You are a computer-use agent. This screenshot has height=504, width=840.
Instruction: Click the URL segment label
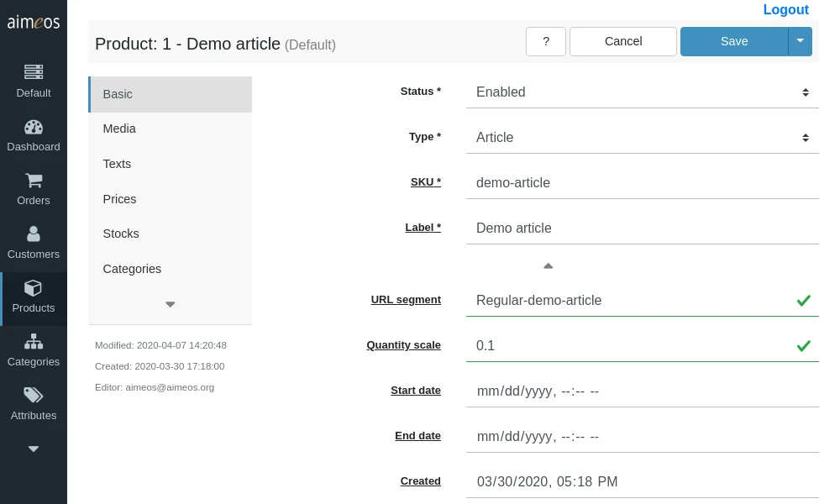click(x=406, y=300)
